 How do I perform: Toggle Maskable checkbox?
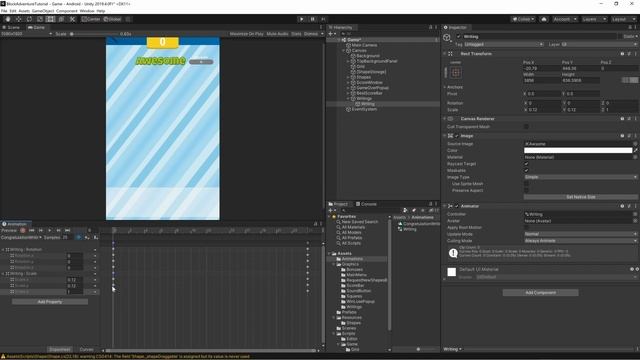tap(527, 171)
